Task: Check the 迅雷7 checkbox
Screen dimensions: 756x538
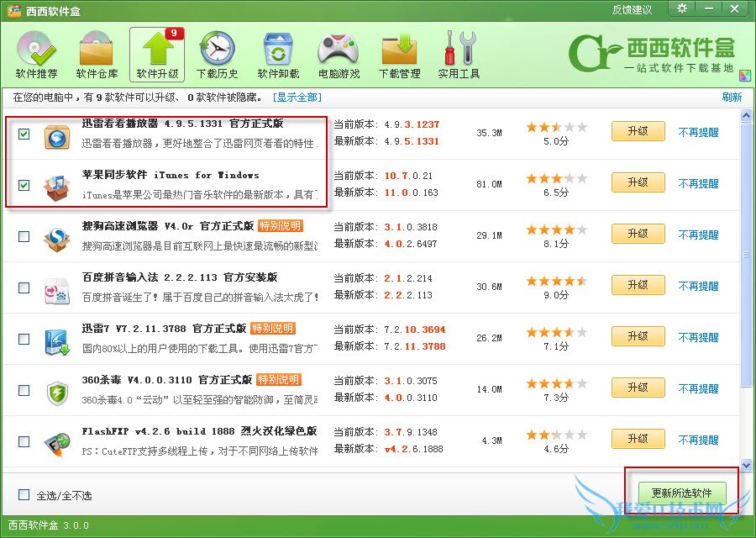Action: point(24,339)
